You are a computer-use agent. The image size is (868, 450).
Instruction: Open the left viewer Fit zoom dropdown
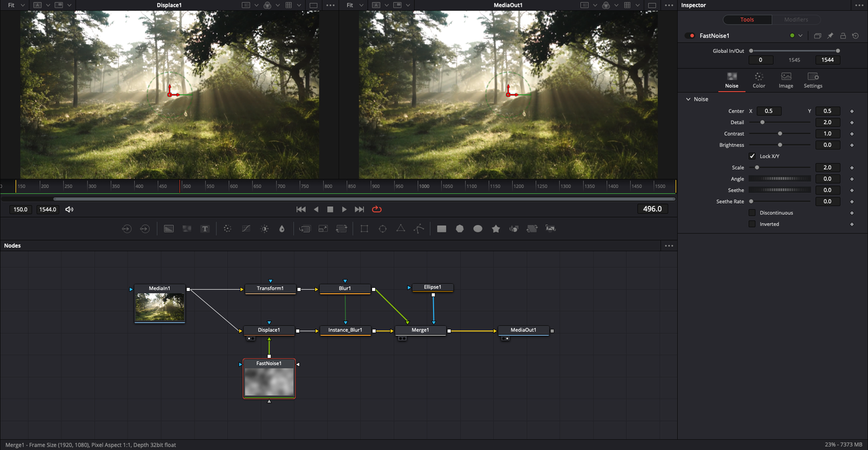(x=16, y=5)
